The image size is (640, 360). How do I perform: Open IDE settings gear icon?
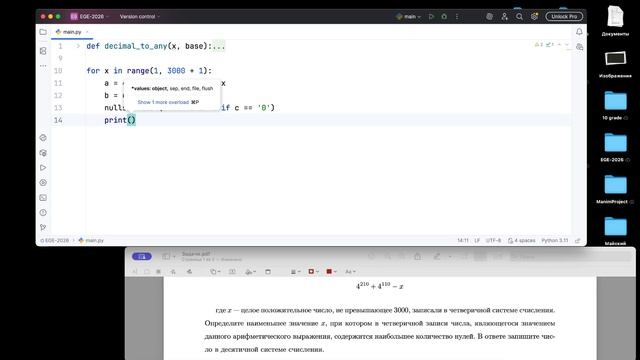coord(534,17)
